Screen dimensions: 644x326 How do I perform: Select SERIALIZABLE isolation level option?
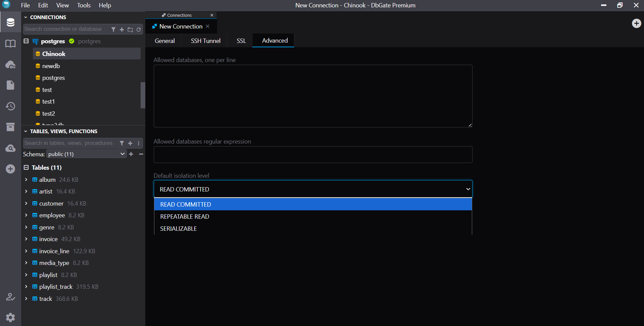tap(179, 229)
